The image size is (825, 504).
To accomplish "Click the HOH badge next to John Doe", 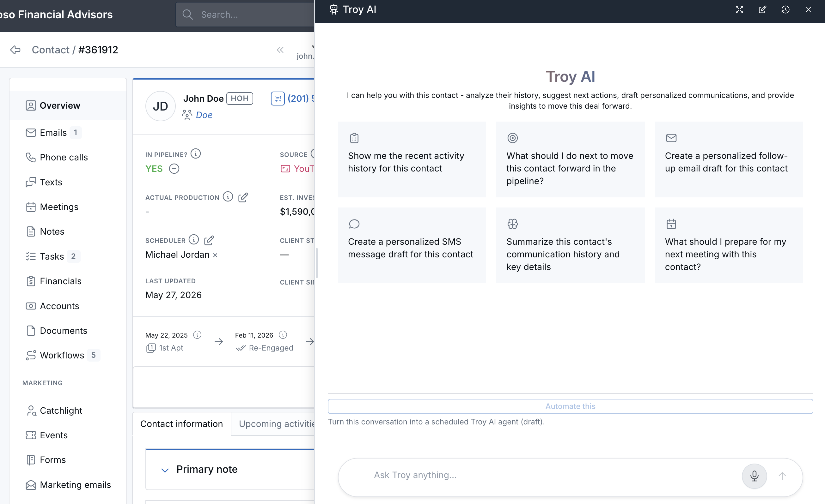I will 240,98.
